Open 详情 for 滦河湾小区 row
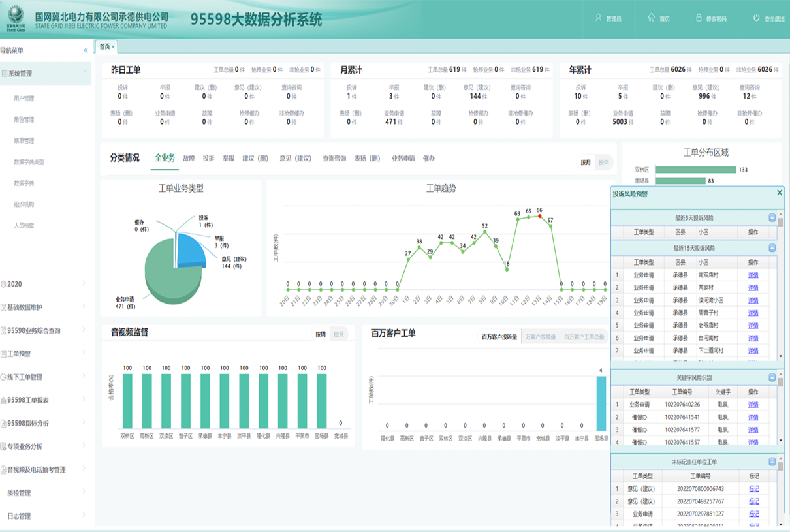Viewport: 790px width, 532px height. tap(753, 300)
